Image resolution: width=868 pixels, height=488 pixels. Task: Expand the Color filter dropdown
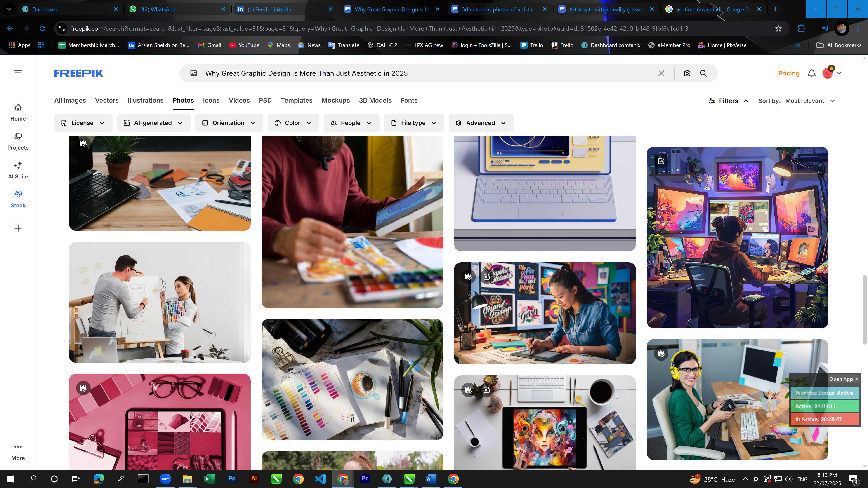[293, 123]
